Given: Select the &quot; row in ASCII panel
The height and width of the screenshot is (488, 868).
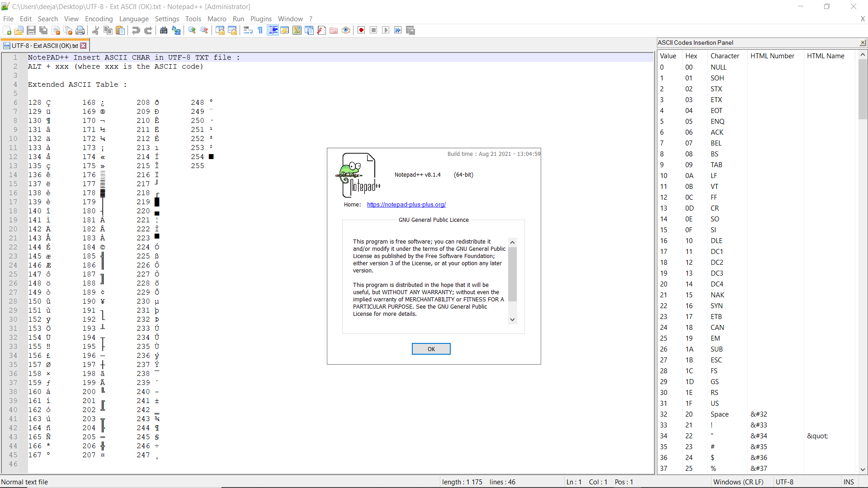Looking at the screenshot, I should click(x=757, y=436).
